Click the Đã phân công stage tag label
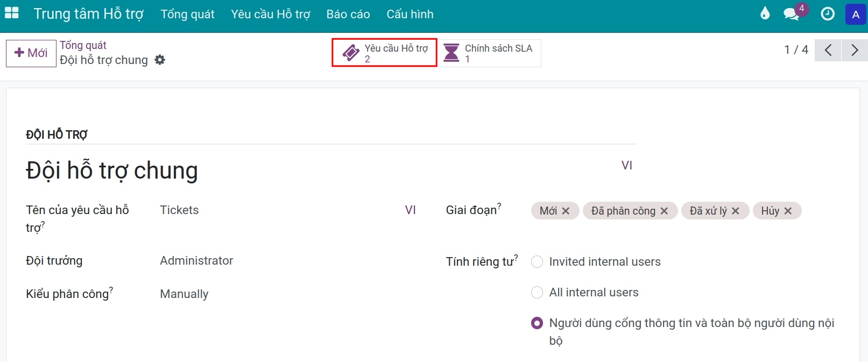868x362 pixels. pos(623,211)
